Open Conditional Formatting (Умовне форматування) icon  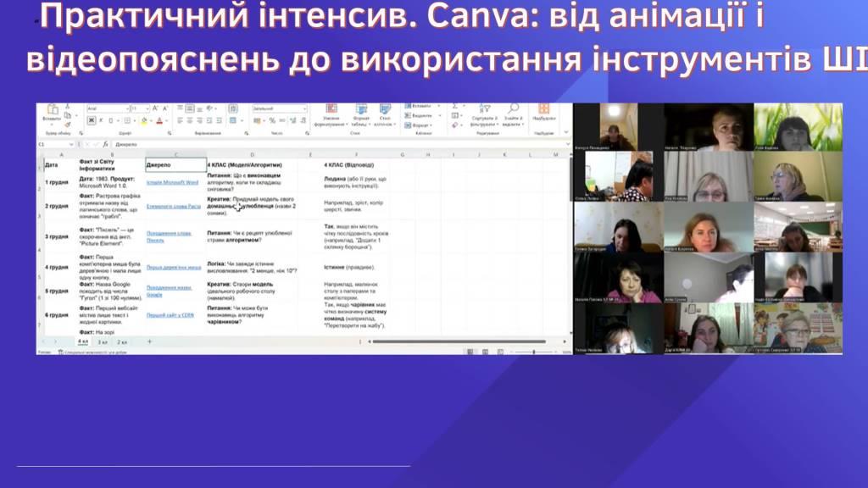(331, 110)
